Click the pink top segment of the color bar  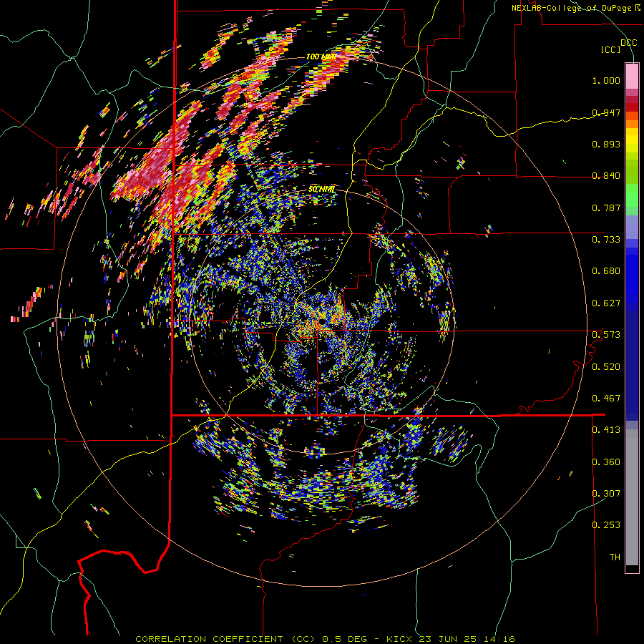pos(632,76)
